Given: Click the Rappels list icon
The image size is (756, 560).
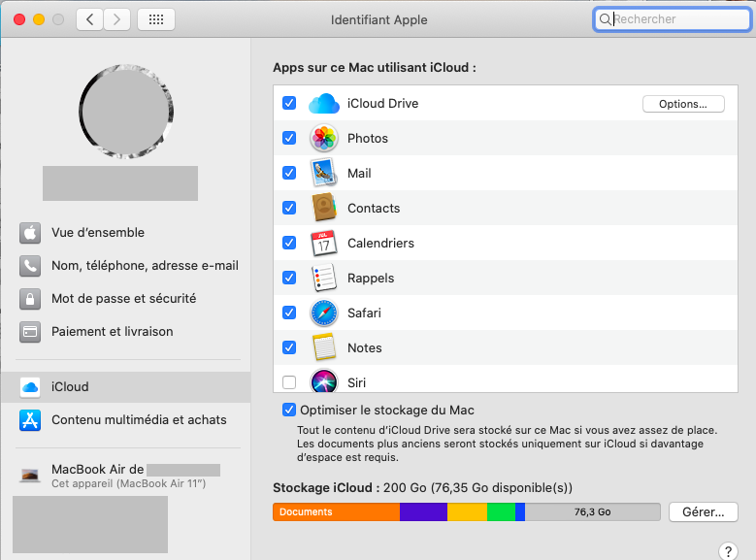Looking at the screenshot, I should coord(323,279).
